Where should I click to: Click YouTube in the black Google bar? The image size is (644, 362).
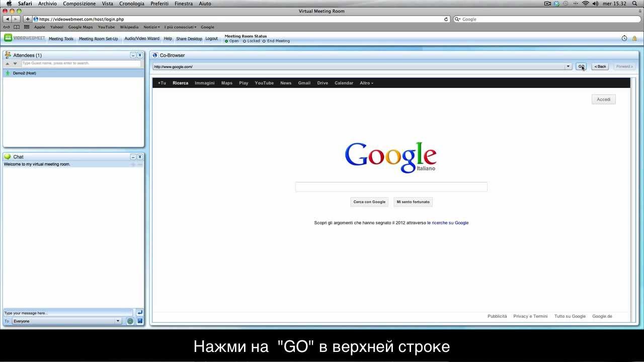coord(264,83)
